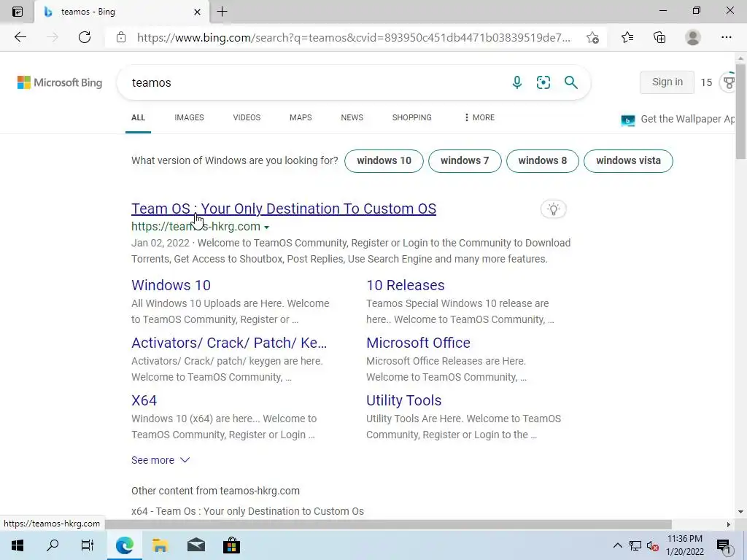The height and width of the screenshot is (560, 747).
Task: Select the ALL results tab
Action: tap(138, 117)
